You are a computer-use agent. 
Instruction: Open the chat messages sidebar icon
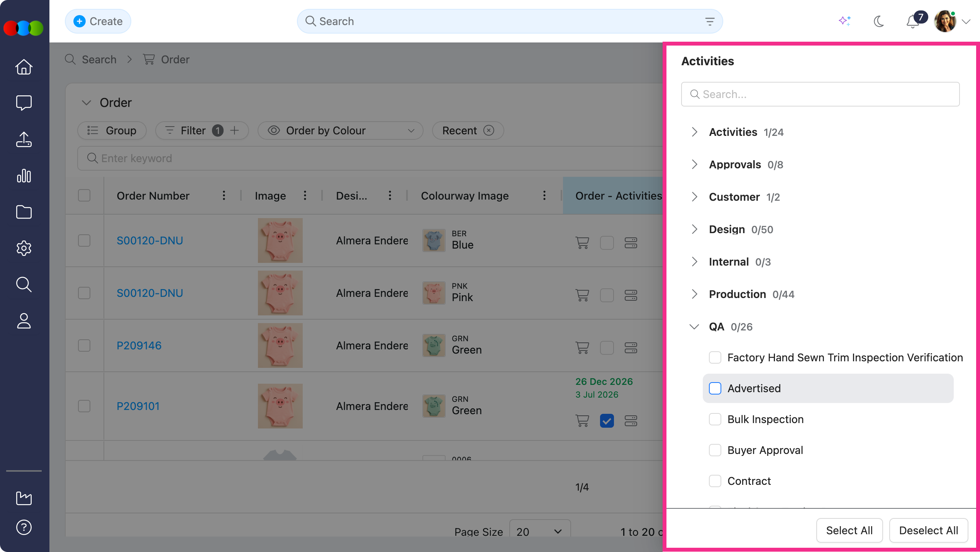click(24, 103)
